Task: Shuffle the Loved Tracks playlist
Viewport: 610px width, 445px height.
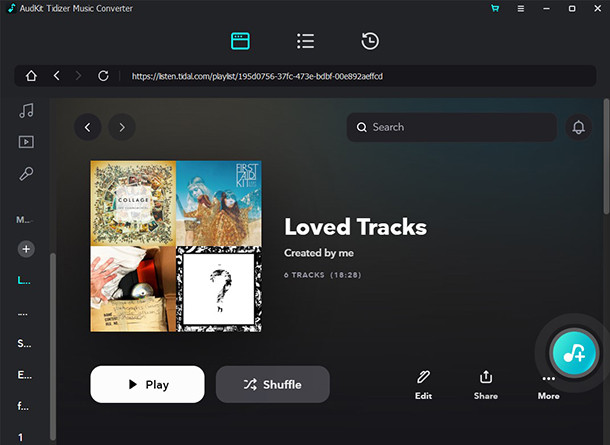Action: pyautogui.click(x=273, y=384)
